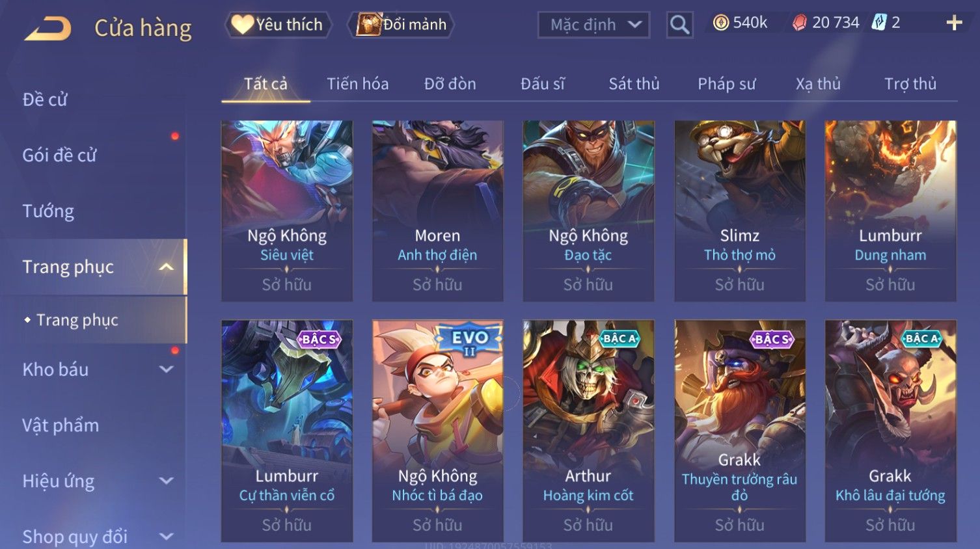Switch to the Tiến hóa tab
This screenshot has height=549, width=980.
click(357, 84)
